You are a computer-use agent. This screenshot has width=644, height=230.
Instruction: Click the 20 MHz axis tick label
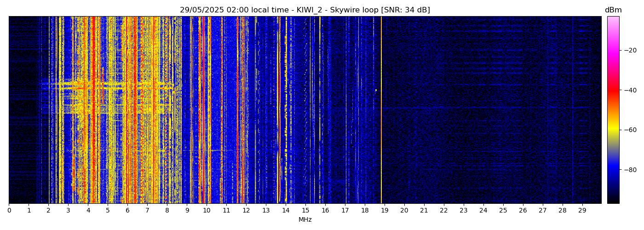pos(404,210)
